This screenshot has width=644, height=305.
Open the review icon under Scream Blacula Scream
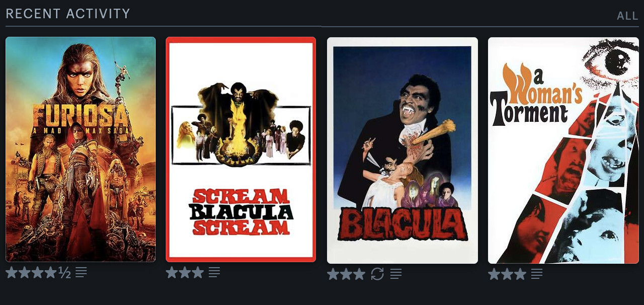[x=214, y=273]
